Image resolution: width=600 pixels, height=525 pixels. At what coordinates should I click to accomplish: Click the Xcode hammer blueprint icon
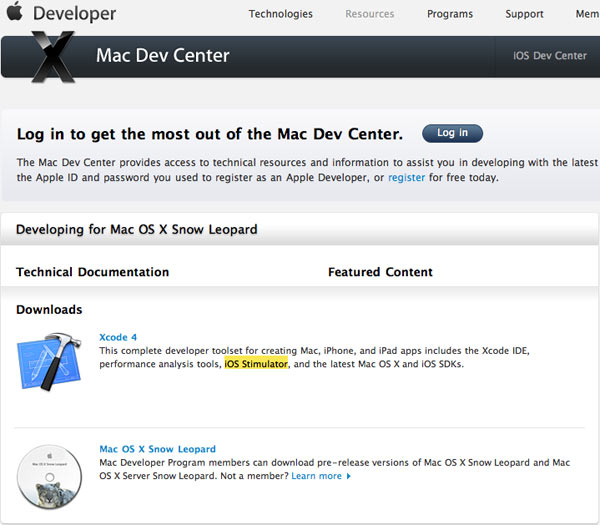pyautogui.click(x=50, y=361)
